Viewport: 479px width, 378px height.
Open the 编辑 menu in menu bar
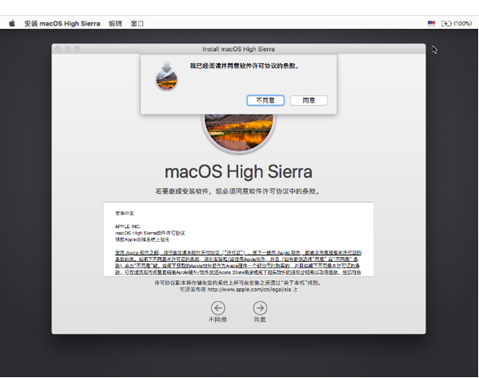[115, 23]
